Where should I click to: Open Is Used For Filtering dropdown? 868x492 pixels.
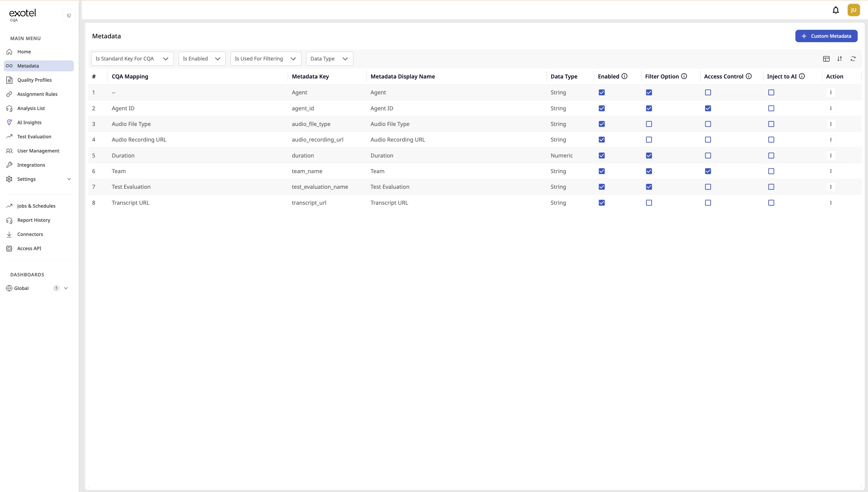coord(266,59)
